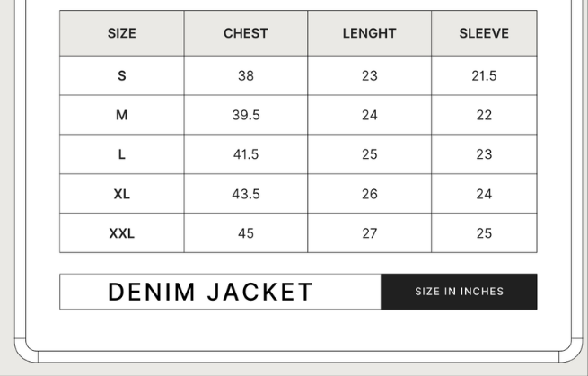This screenshot has height=376, width=588.
Task: Click the chest value 41.5 cell
Action: click(246, 154)
